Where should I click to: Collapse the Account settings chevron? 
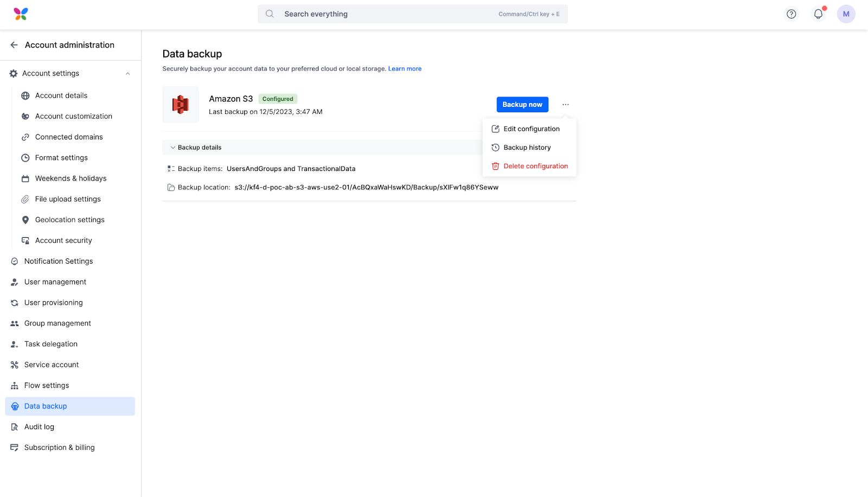(x=128, y=73)
